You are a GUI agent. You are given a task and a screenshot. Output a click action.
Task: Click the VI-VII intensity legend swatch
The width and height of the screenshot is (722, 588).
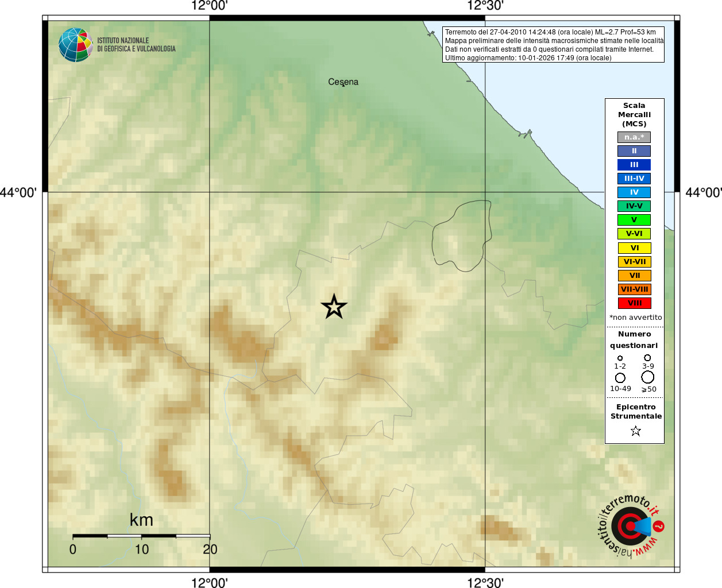[x=635, y=262]
